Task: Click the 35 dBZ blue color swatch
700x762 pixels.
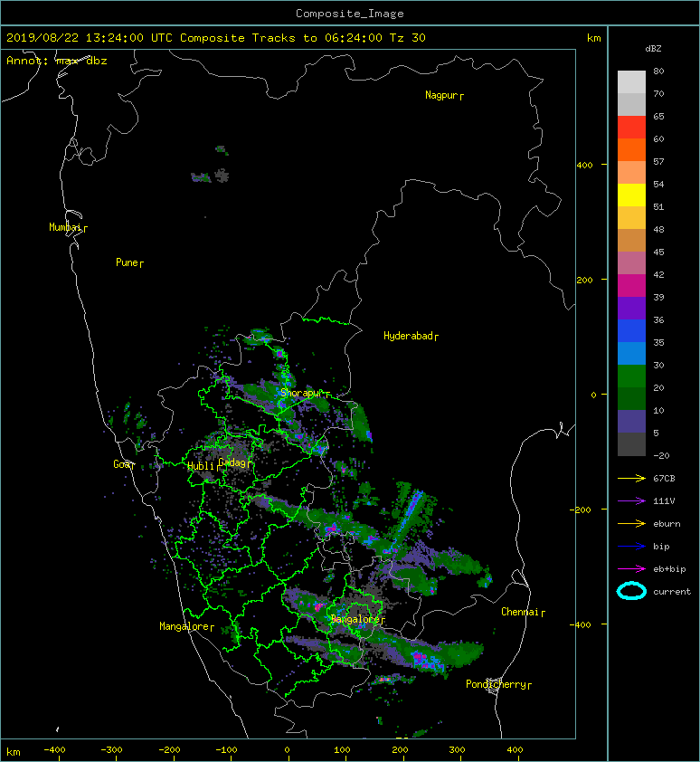Action: [631, 353]
